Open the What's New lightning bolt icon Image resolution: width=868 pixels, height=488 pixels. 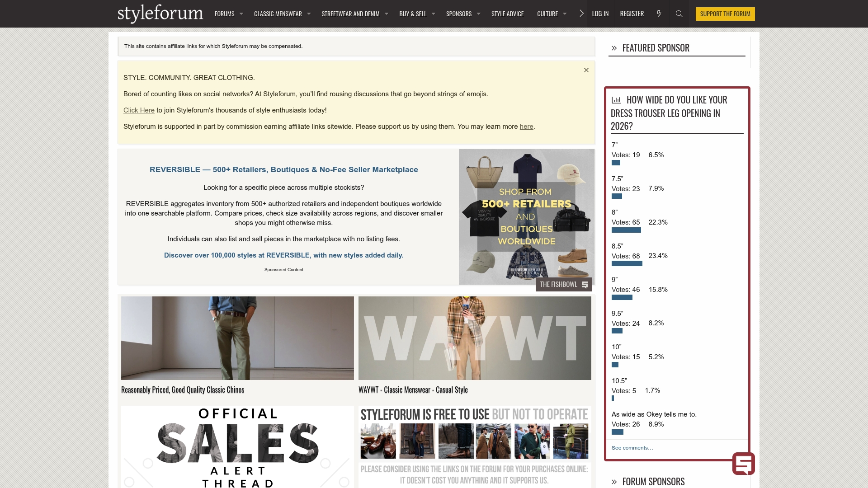(659, 14)
